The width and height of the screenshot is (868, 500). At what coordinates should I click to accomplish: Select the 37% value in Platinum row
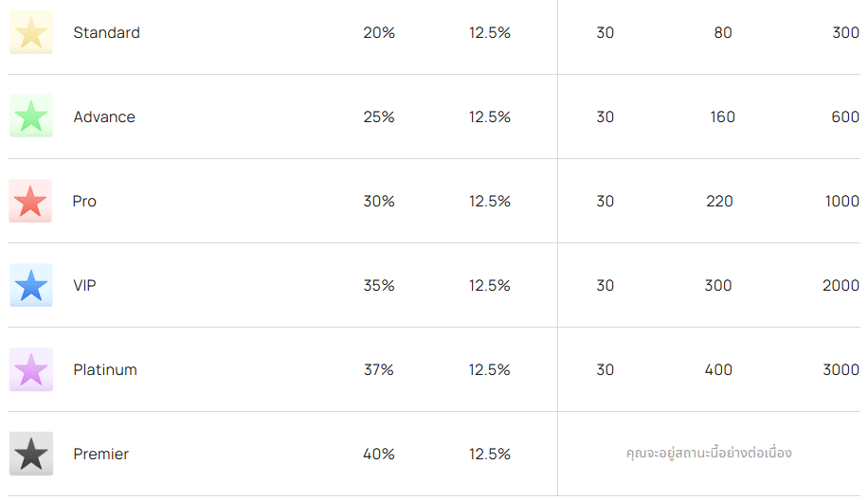(379, 369)
